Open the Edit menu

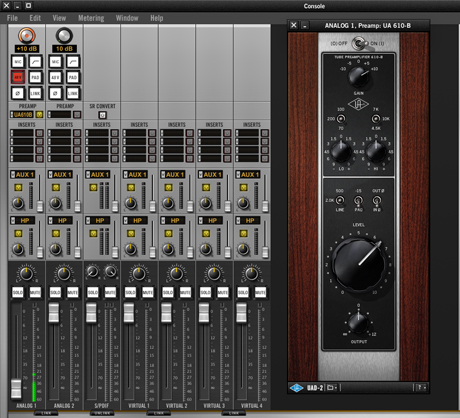point(35,18)
